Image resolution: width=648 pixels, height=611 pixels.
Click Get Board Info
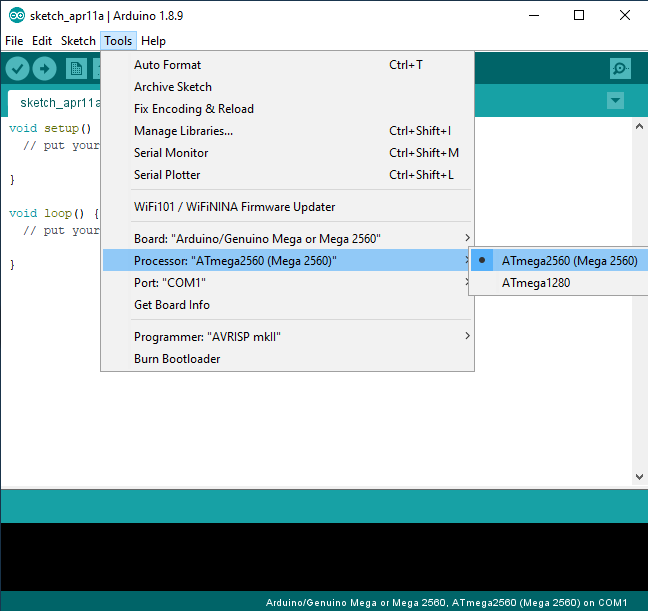(x=171, y=305)
